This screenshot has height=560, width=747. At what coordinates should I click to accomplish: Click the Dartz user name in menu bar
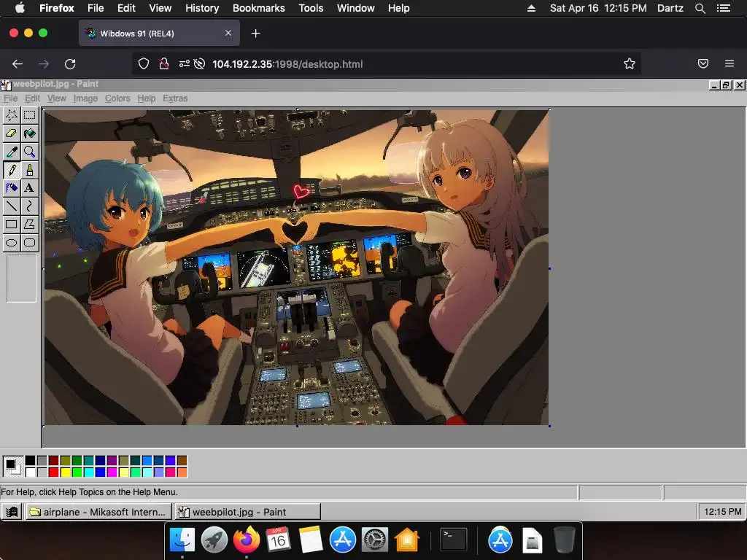pos(670,8)
